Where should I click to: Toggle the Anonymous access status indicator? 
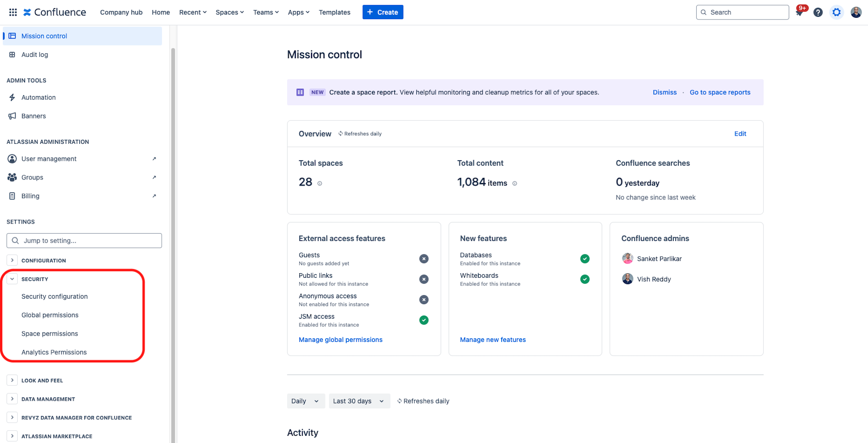point(424,300)
